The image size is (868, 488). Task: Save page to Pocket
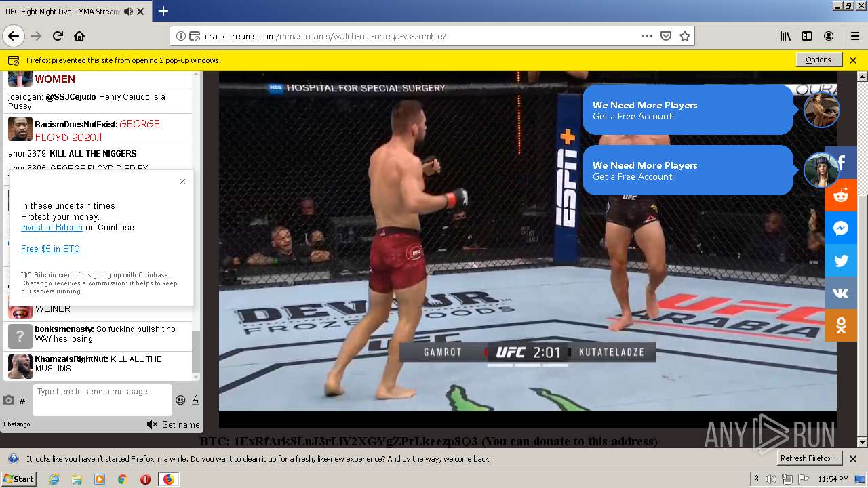(x=666, y=36)
